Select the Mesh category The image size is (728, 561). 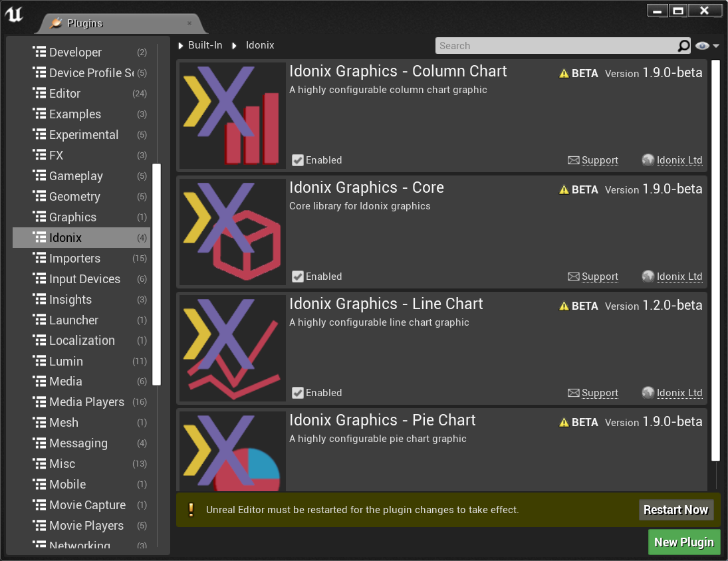click(x=82, y=423)
